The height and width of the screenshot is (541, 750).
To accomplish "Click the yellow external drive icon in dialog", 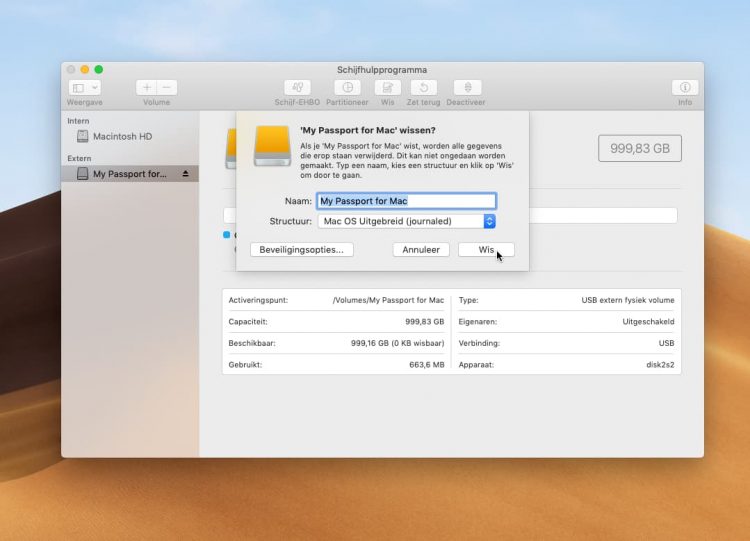I will tap(272, 146).
